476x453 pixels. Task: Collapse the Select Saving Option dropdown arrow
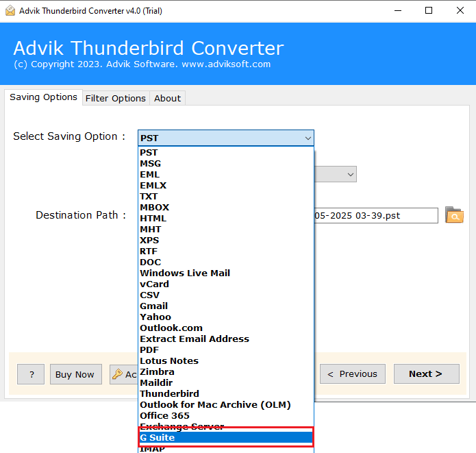(308, 138)
